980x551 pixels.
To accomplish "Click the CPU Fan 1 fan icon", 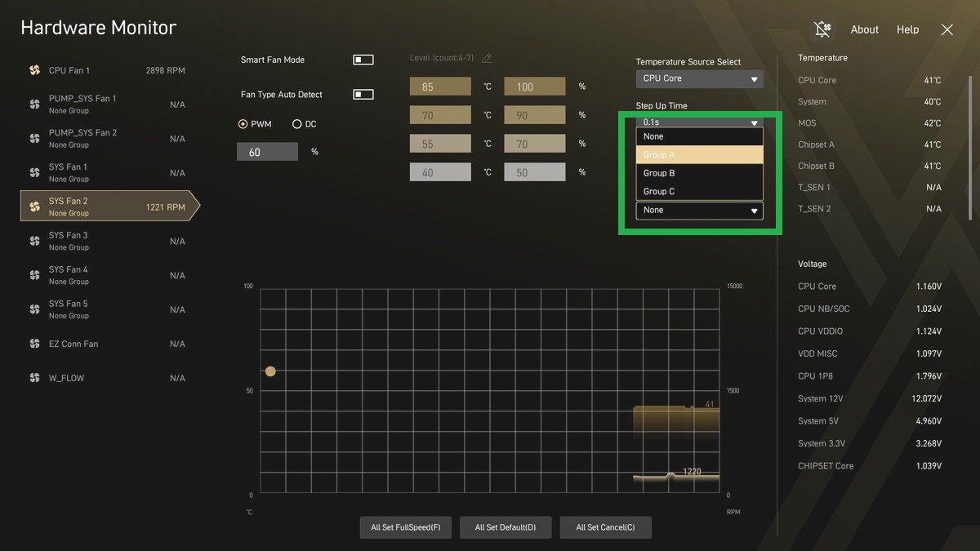I will tap(34, 70).
